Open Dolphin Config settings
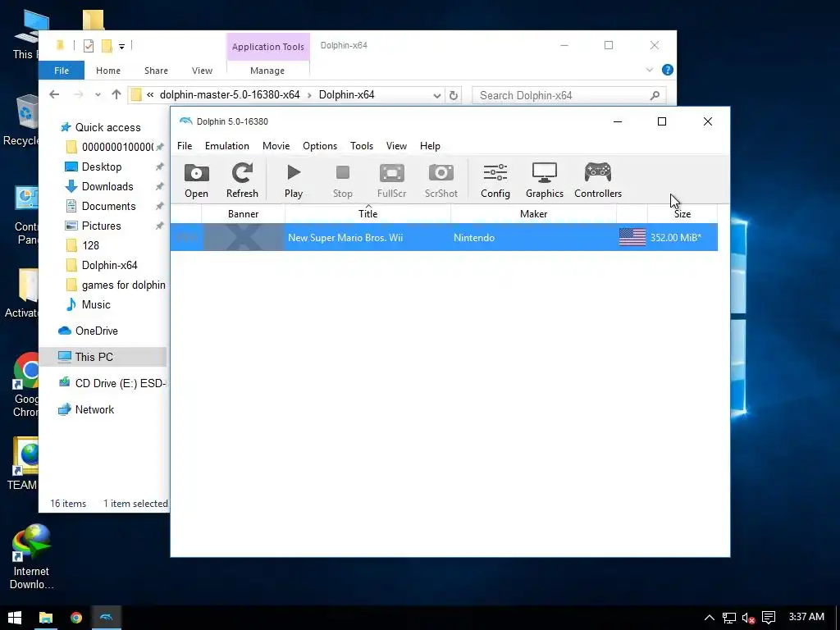 tap(495, 180)
